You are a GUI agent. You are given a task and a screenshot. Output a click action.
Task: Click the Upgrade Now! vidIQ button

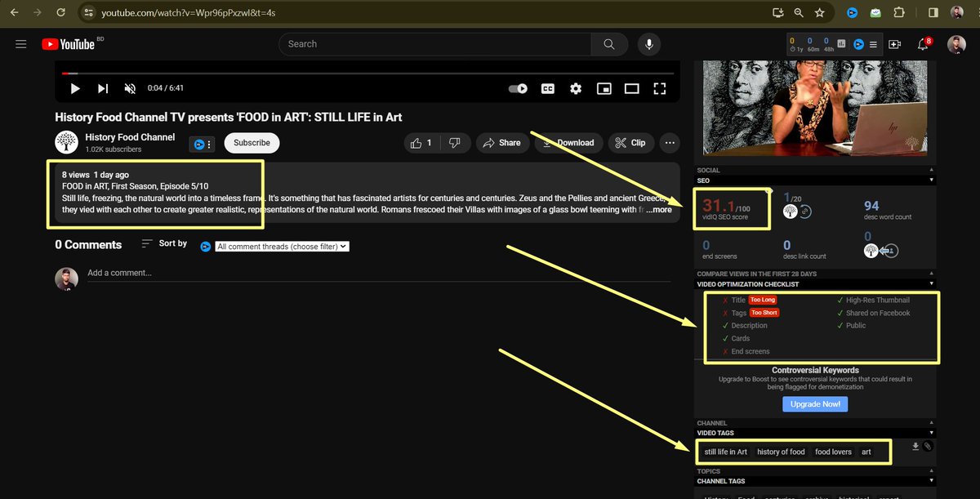click(815, 403)
